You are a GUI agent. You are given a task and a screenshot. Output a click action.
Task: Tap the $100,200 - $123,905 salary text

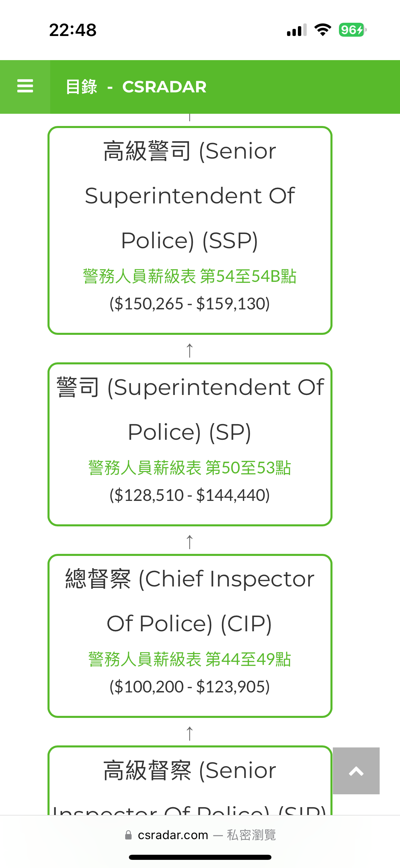point(190,686)
